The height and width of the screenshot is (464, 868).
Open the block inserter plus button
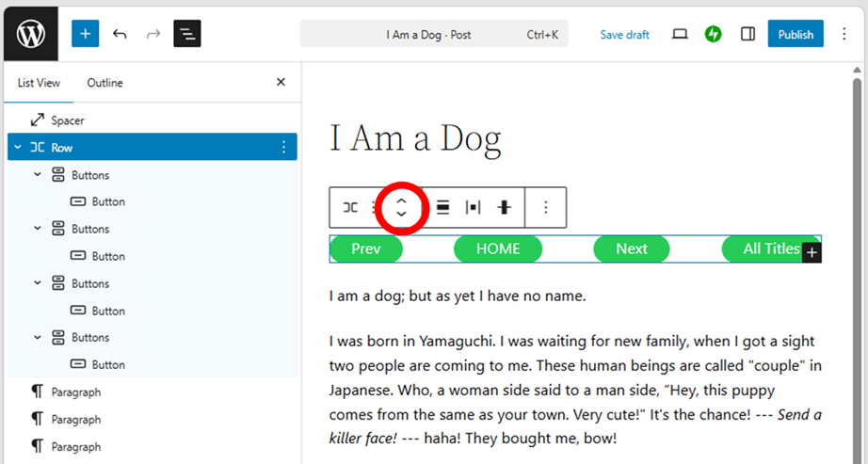(x=85, y=34)
